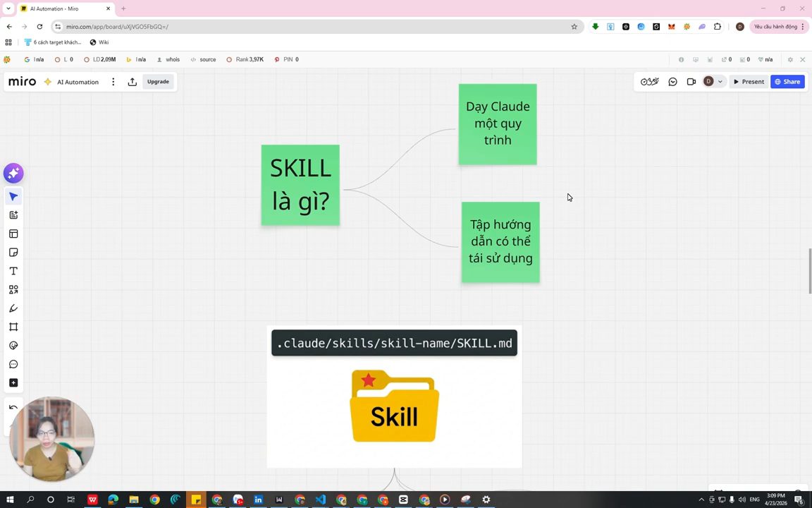
Task: Click the browser address bar URL
Action: pyautogui.click(x=117, y=26)
